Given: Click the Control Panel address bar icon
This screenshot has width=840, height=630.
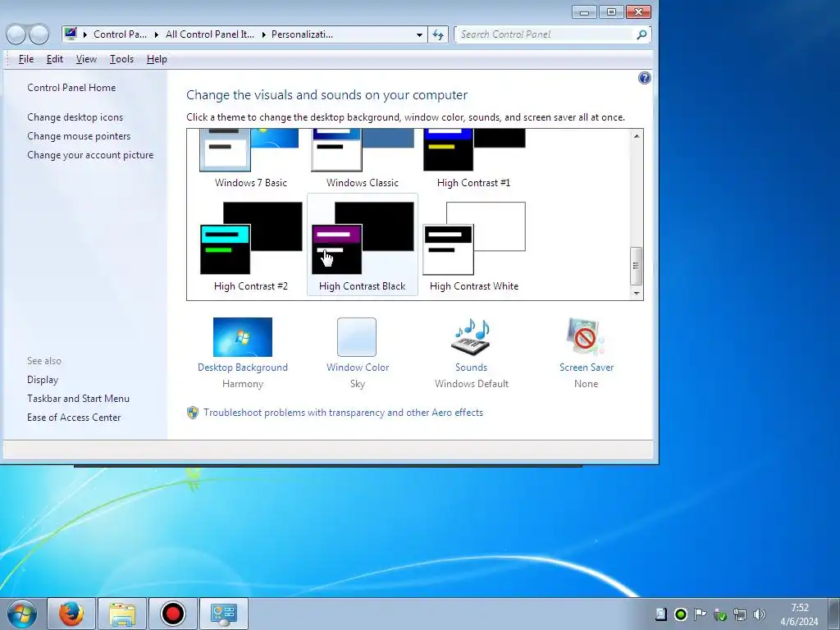Looking at the screenshot, I should [71, 34].
